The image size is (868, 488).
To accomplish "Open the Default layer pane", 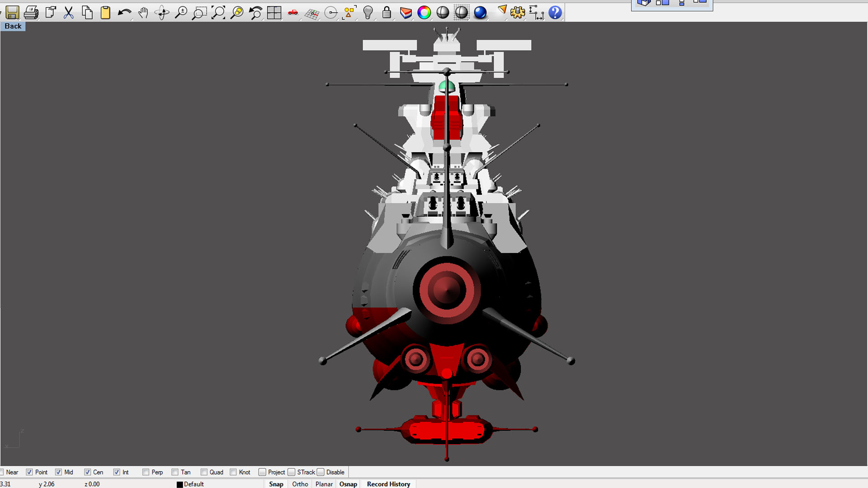I will (194, 484).
